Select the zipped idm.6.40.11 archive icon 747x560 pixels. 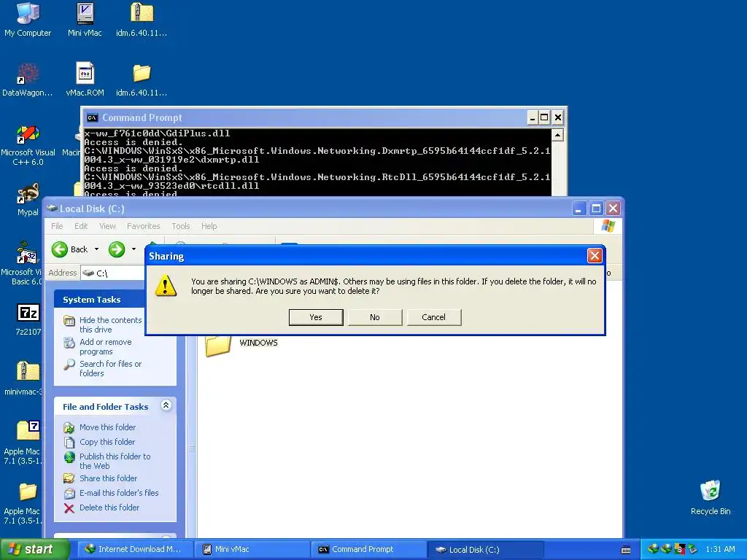pyautogui.click(x=142, y=13)
